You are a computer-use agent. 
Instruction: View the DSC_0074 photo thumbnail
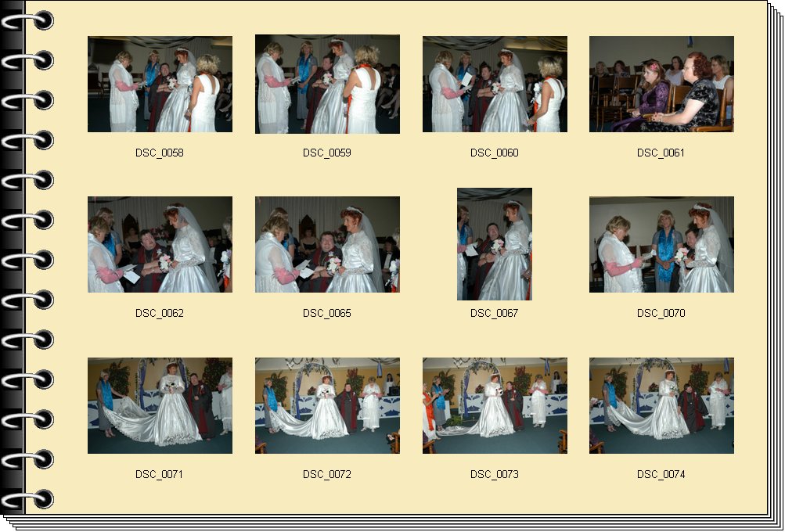pyautogui.click(x=661, y=405)
